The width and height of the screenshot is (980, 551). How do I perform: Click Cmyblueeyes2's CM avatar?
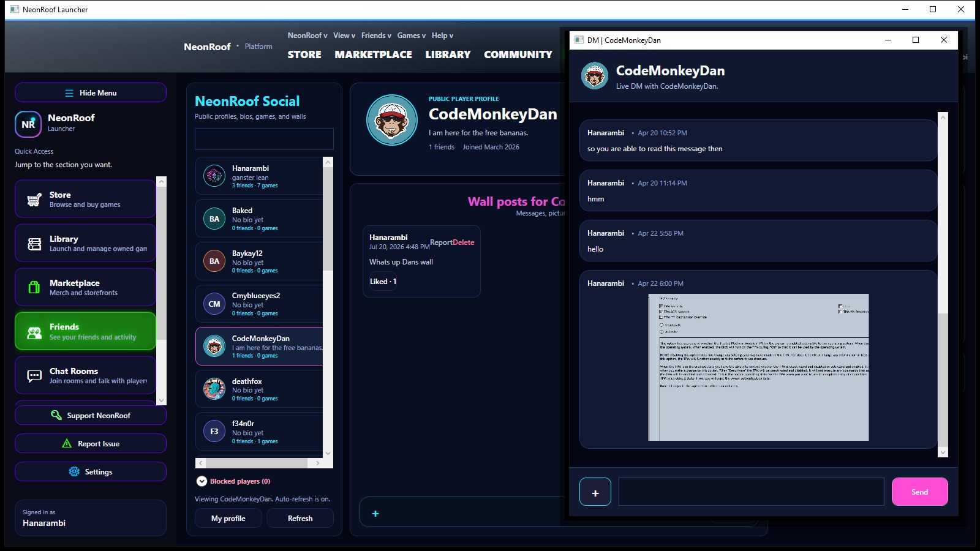[x=214, y=304]
